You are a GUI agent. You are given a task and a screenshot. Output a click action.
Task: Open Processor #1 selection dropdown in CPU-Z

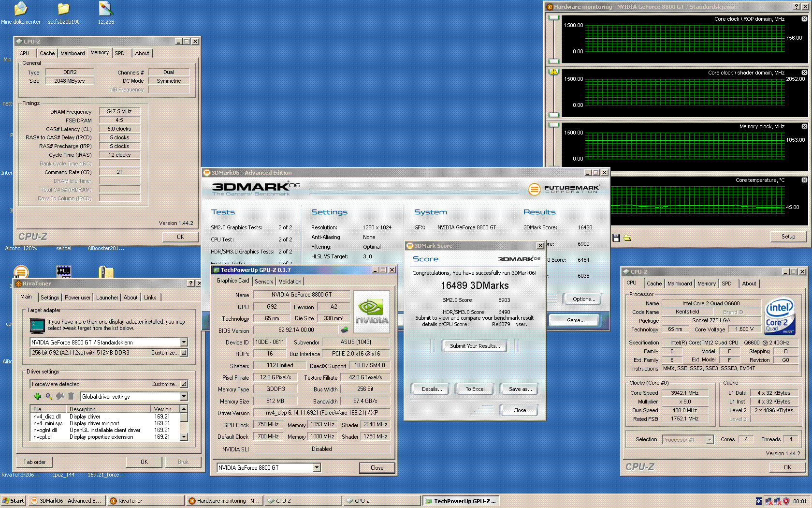(x=710, y=440)
